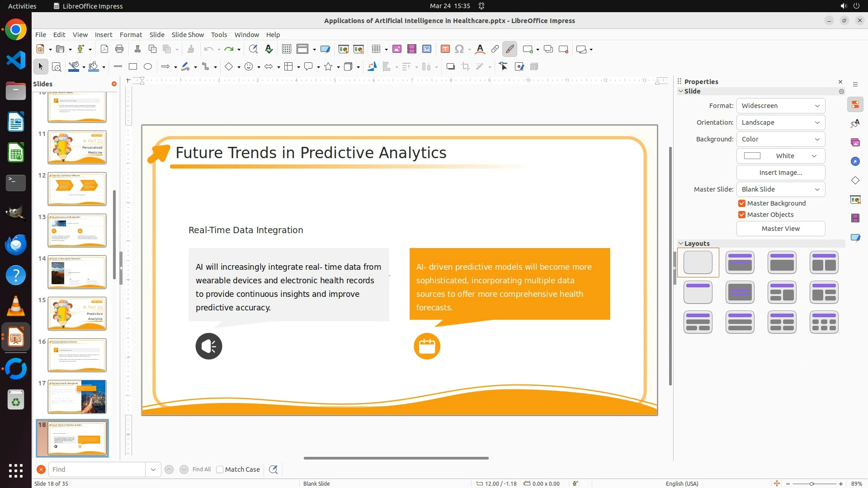Open the Format Widescreen dropdown
The image size is (868, 488).
coord(780,106)
